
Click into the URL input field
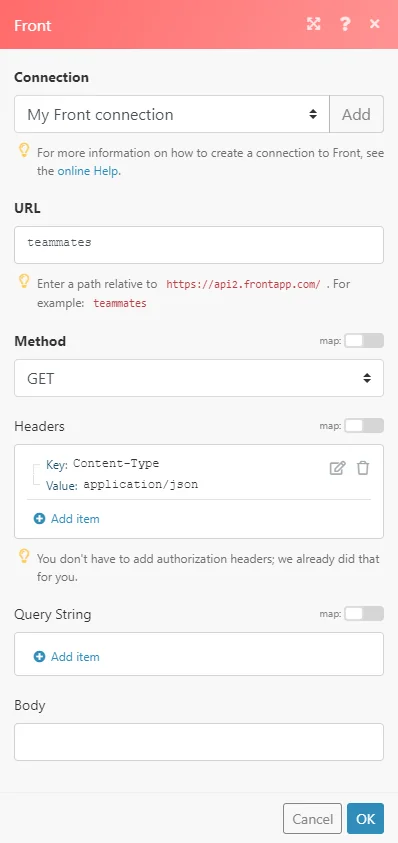199,245
